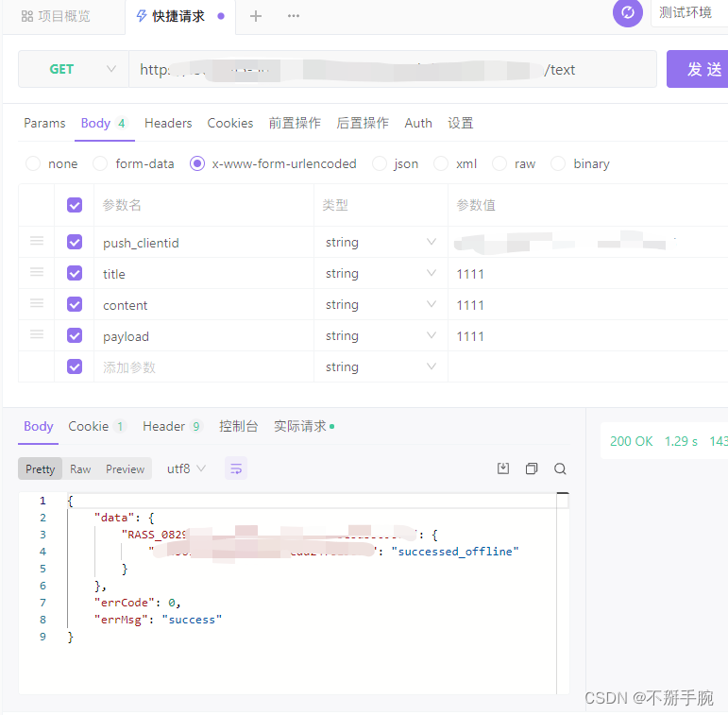728x715 pixels.
Task: Download the response with save icon
Action: 503,468
